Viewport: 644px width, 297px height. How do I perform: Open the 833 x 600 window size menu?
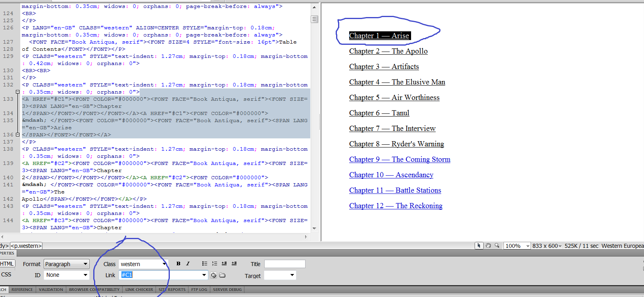click(547, 246)
